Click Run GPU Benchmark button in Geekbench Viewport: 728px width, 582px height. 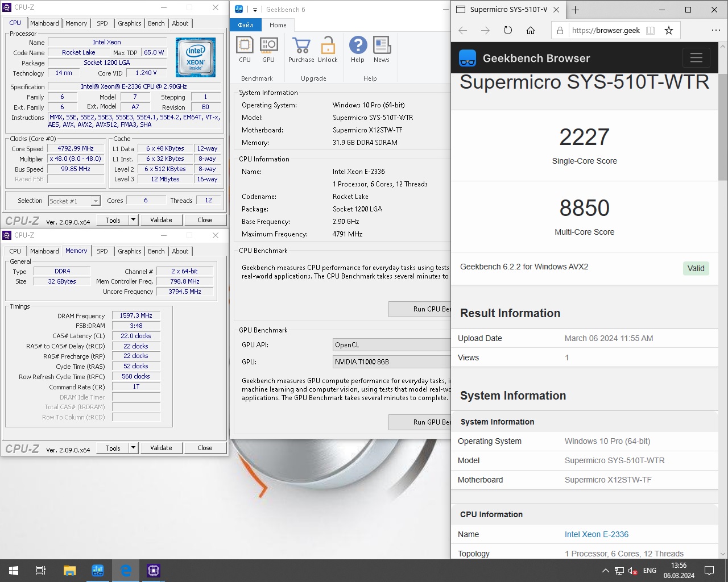pos(420,422)
